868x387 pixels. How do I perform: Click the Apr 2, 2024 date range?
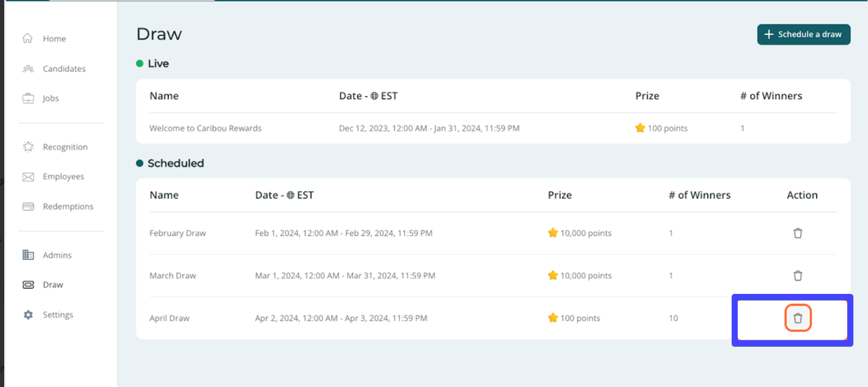coord(341,318)
